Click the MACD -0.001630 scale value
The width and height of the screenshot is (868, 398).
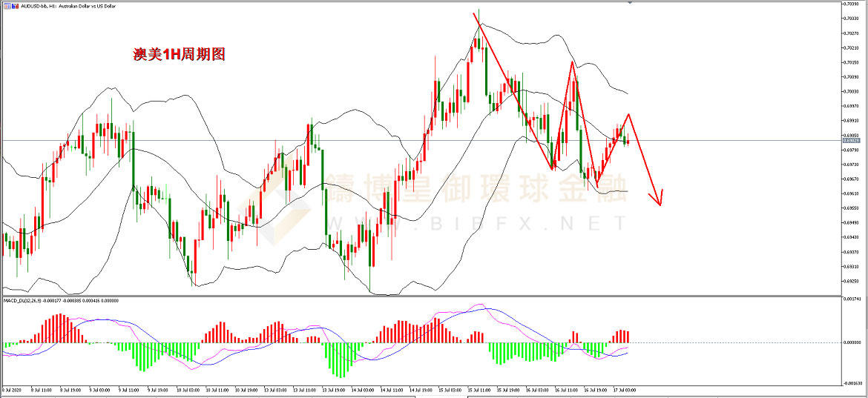(x=852, y=383)
